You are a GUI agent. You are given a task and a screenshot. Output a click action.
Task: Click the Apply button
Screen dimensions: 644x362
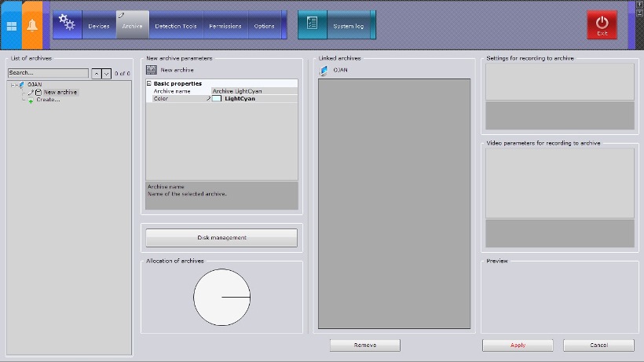click(518, 345)
